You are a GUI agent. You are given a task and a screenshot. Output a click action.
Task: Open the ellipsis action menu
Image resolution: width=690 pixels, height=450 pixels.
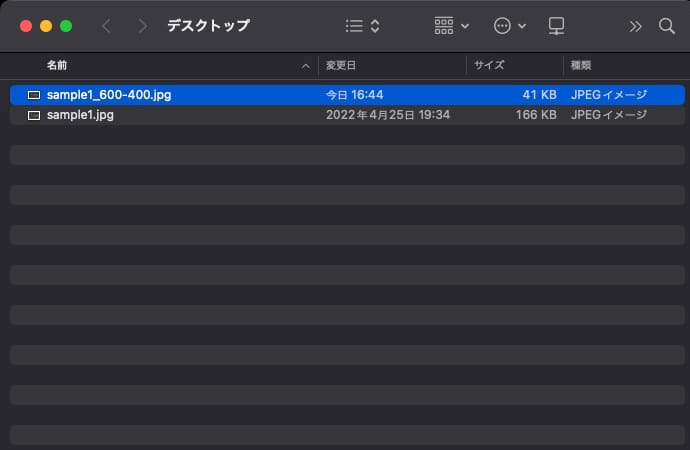(x=510, y=26)
